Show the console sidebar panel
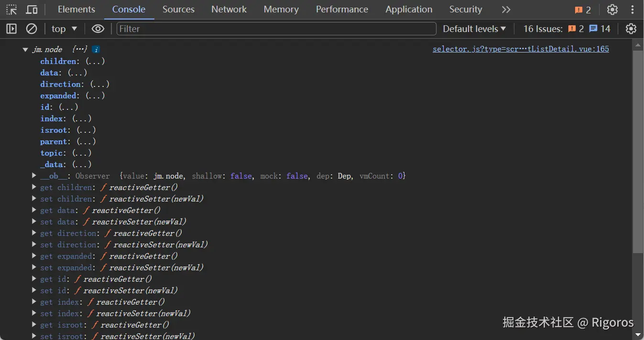The image size is (644, 340). point(11,29)
